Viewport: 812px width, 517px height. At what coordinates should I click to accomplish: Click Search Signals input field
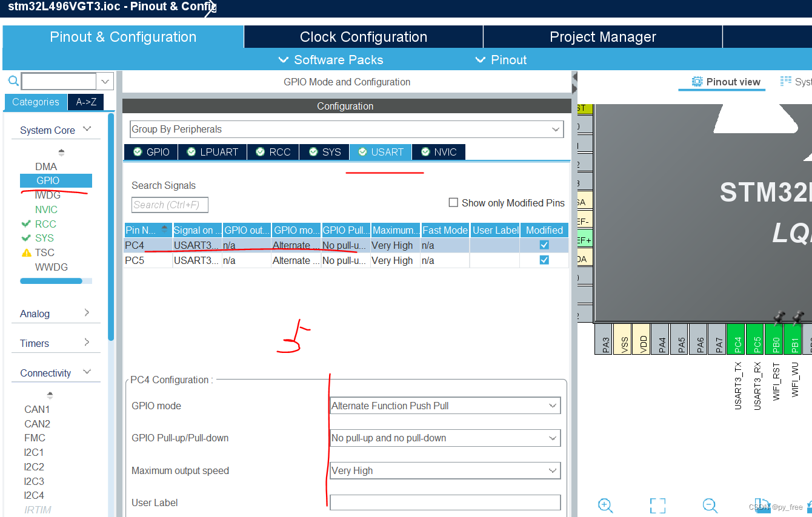(x=170, y=205)
